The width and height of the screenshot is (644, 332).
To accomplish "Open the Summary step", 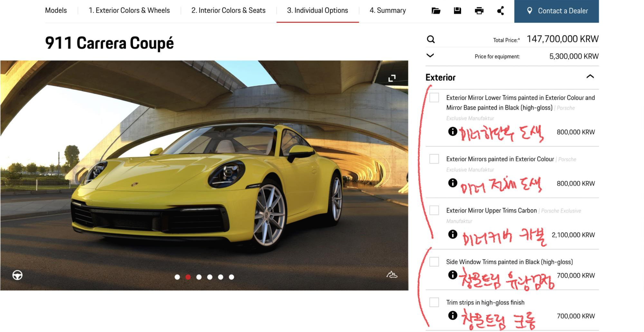I will (x=388, y=11).
